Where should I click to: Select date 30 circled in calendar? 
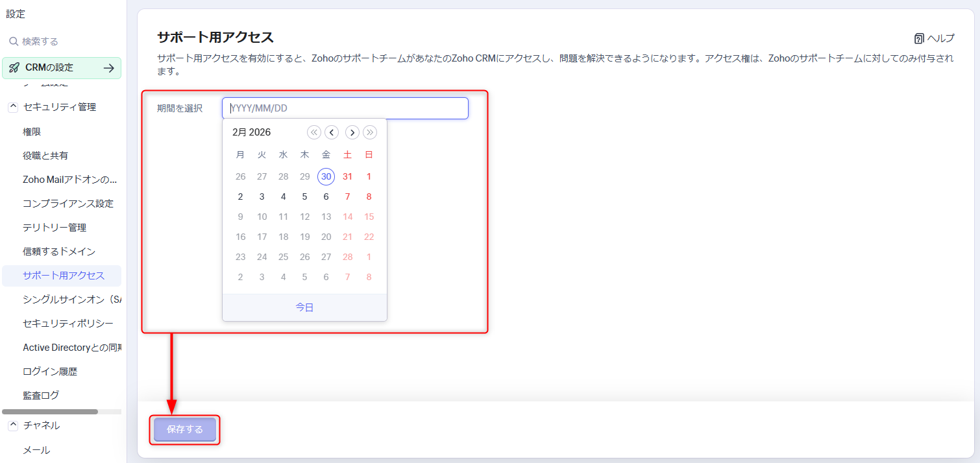click(x=326, y=176)
